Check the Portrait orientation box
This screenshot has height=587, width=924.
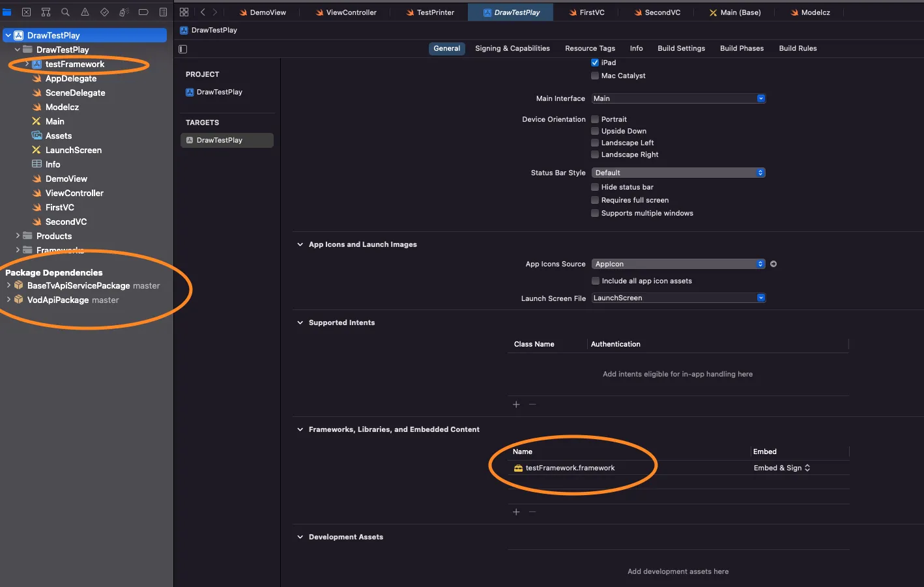pos(595,119)
